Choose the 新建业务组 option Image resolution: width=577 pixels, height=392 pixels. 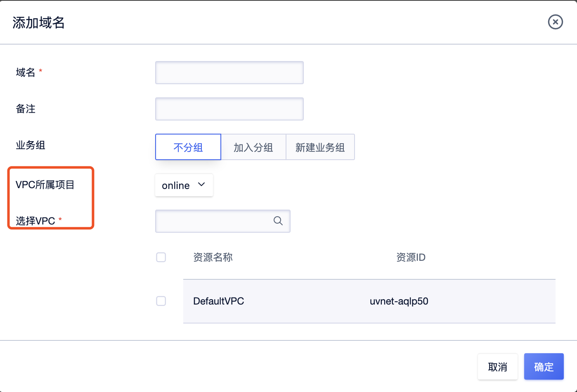[320, 147]
